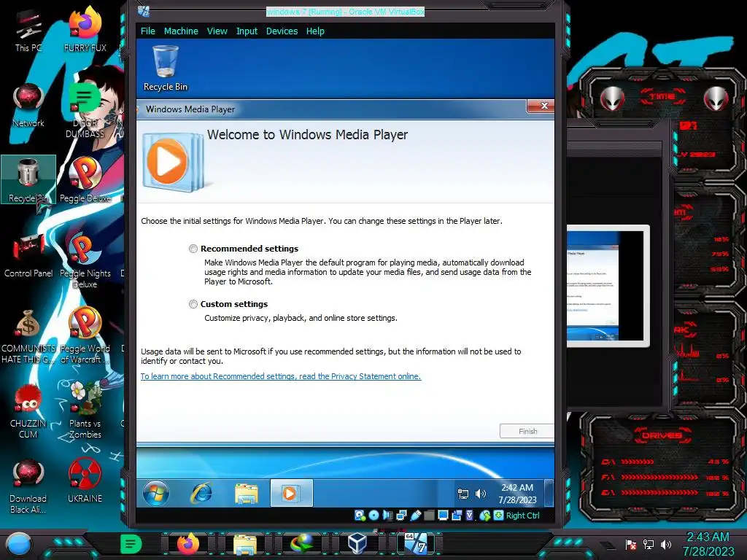Image resolution: width=747 pixels, height=560 pixels.
Task: Click the Windows 7 Start orb
Action: pos(156,494)
